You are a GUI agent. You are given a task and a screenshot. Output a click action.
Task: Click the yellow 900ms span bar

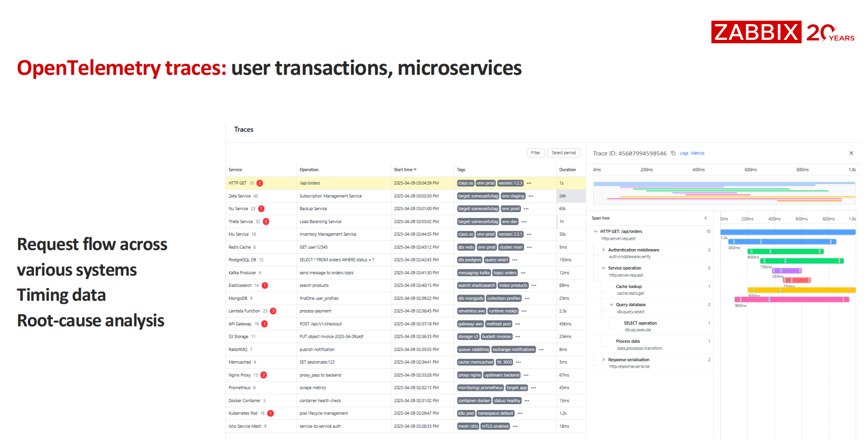coord(801,290)
